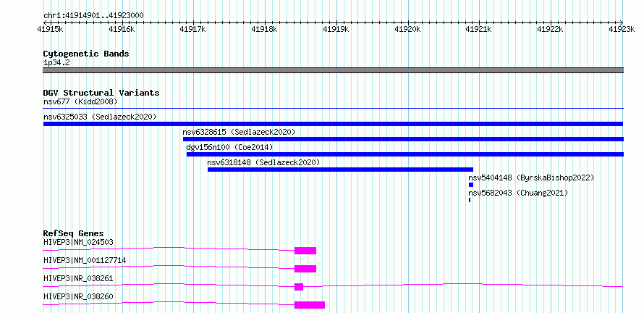Open the nsv677 (Kidd2008) variant label
644x313 pixels.
click(x=80, y=101)
